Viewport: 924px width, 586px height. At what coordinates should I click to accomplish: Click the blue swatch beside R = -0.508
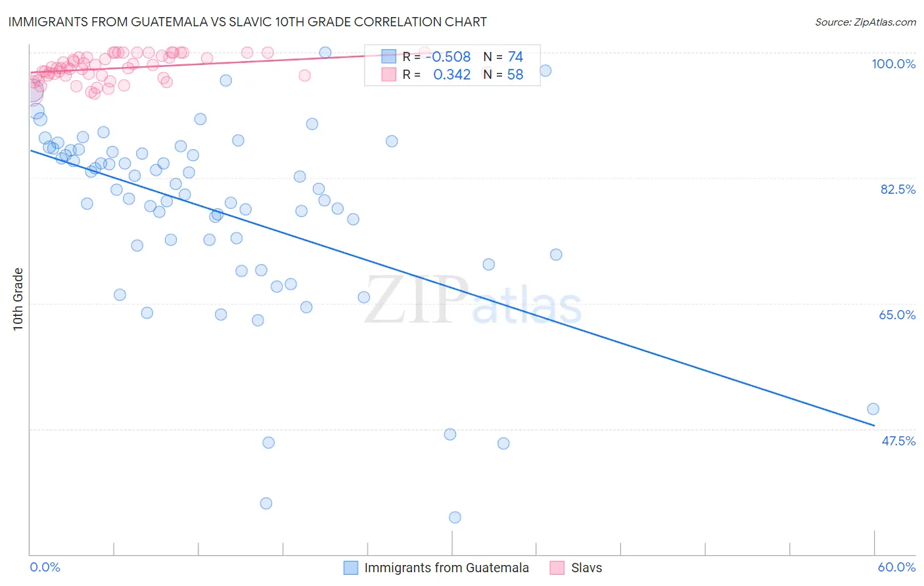(x=389, y=56)
